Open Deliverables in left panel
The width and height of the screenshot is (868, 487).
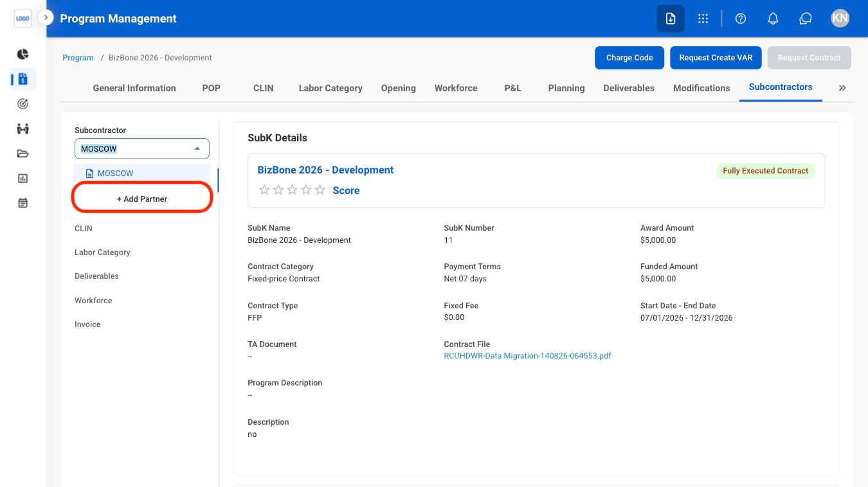coord(96,276)
